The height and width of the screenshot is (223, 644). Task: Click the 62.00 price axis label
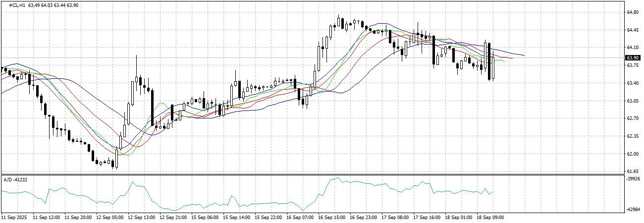coord(633,154)
